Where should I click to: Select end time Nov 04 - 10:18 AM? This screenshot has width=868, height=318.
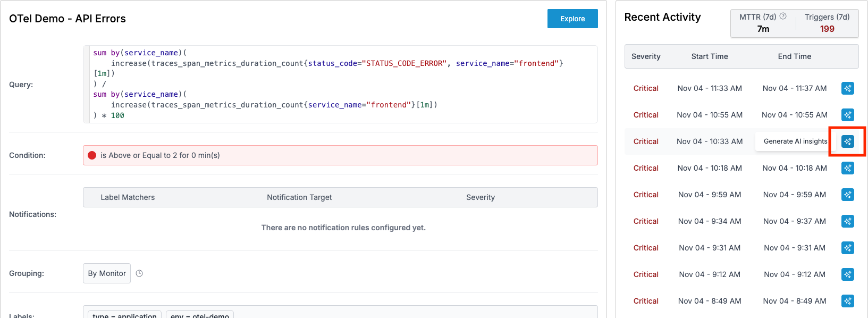click(795, 168)
